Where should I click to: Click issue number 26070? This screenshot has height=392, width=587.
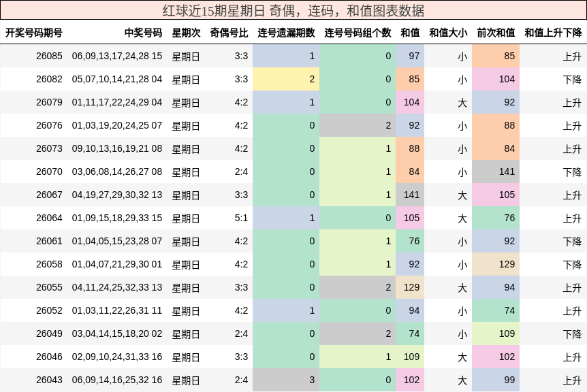point(49,171)
